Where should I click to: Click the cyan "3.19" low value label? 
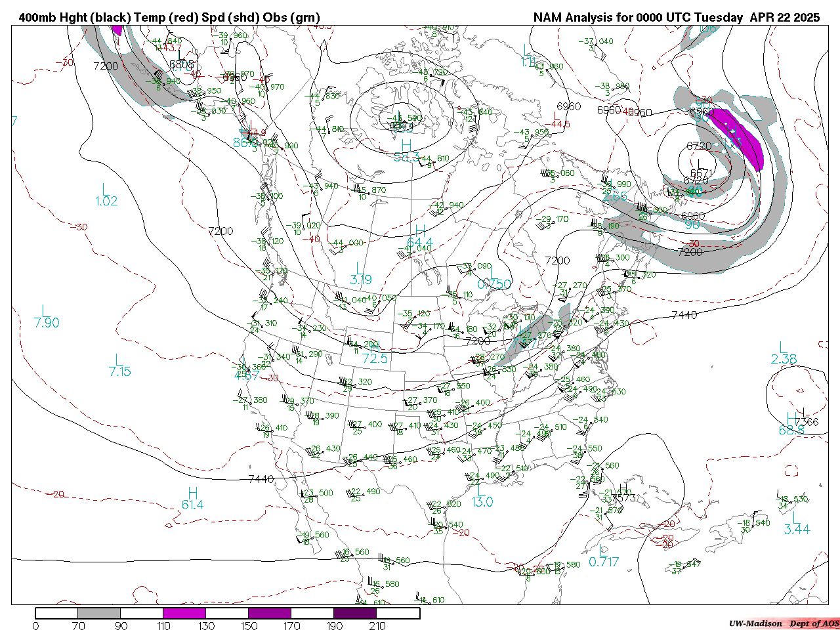361,280
